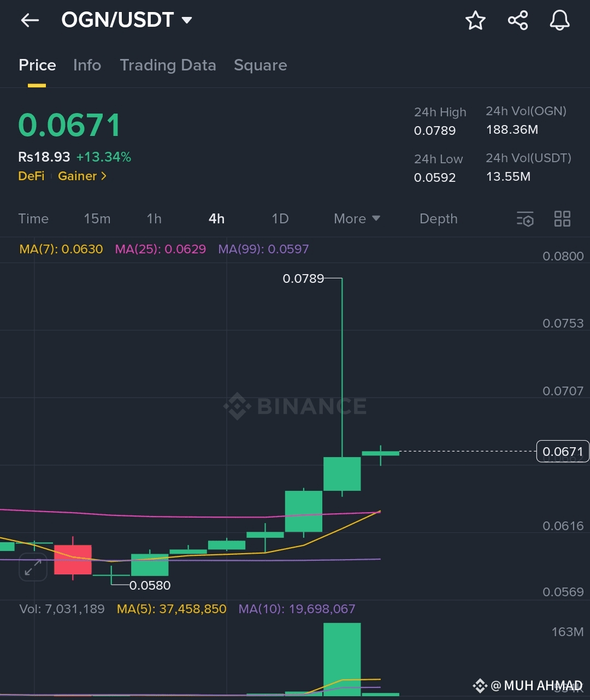Tap the 0.0616 price axis label

tap(563, 526)
